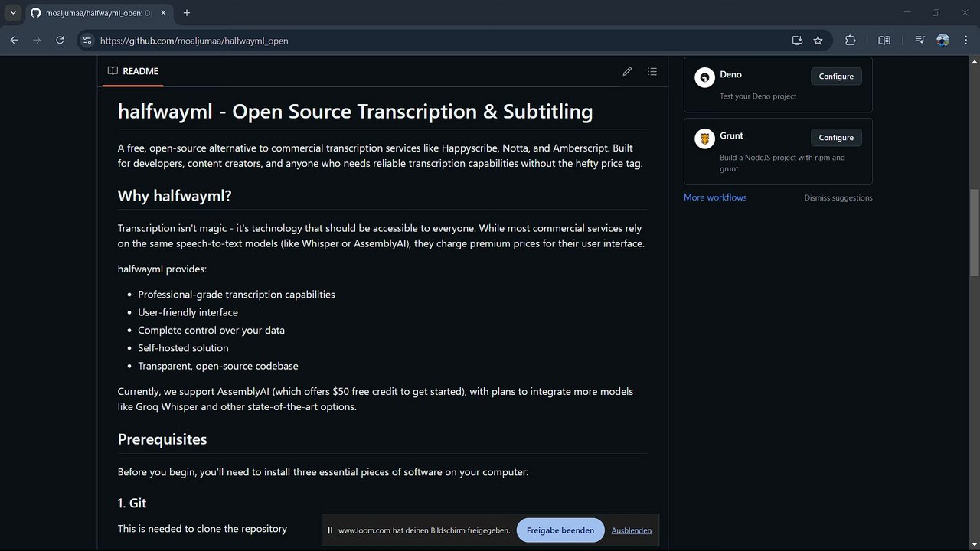Open reading mode book icon in toolbar
Screen dimensions: 980x551
click(884, 41)
